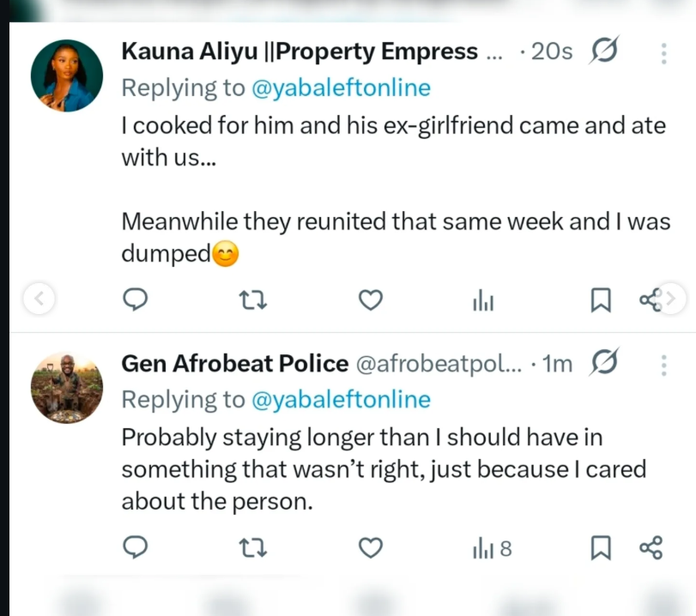Open the share icon on Gen Afrobeat Police's tweet
The image size is (696, 616).
[651, 547]
